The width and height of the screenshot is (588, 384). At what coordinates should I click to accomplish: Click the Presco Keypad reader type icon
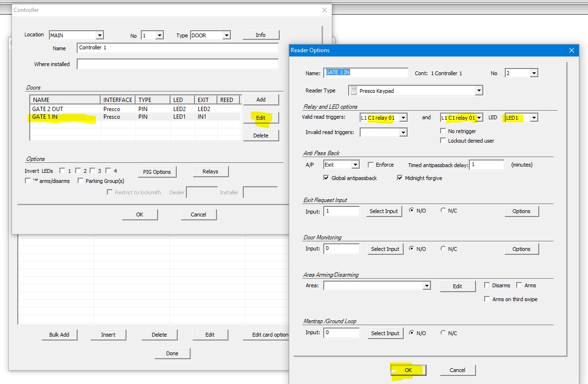[354, 90]
